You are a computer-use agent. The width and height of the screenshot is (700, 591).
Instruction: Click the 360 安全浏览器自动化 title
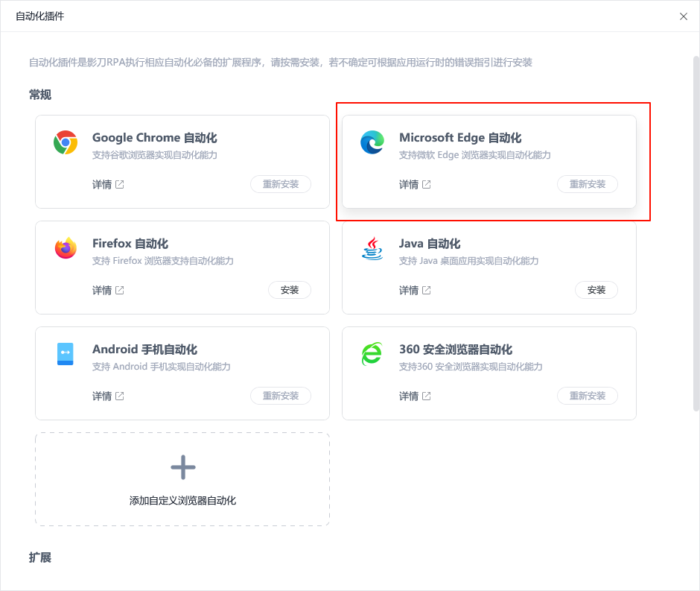(455, 350)
